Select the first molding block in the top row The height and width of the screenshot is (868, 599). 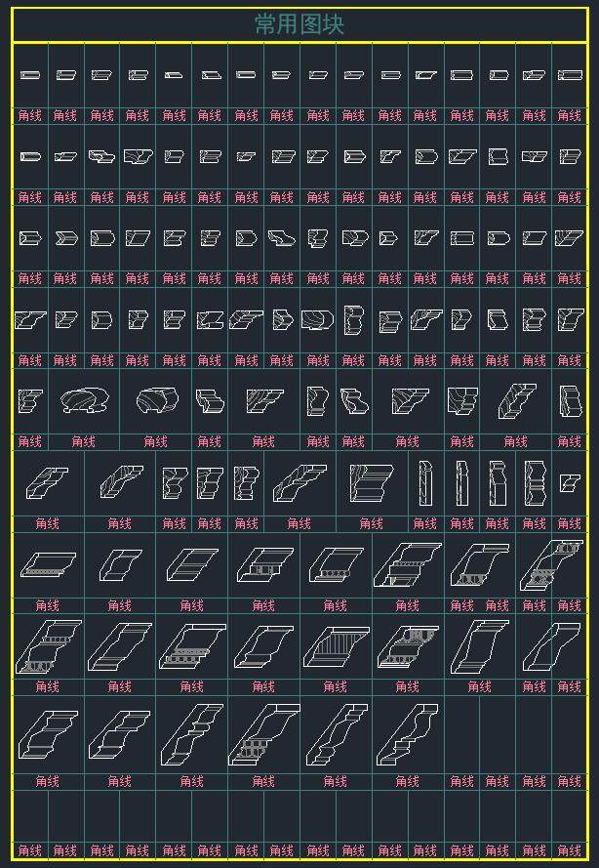tap(29, 75)
